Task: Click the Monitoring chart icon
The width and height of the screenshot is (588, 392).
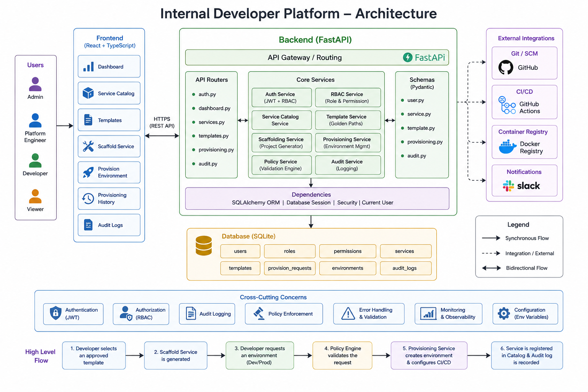Action: click(428, 314)
